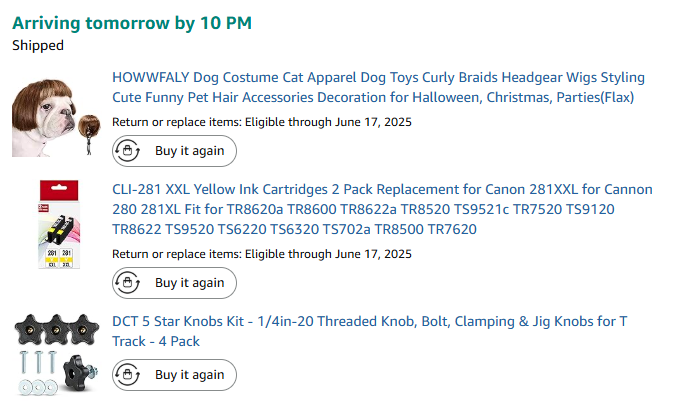Screen dimensions: 680x407
Task: Buy the HOWWFALY dog costume again
Action: pos(174,151)
